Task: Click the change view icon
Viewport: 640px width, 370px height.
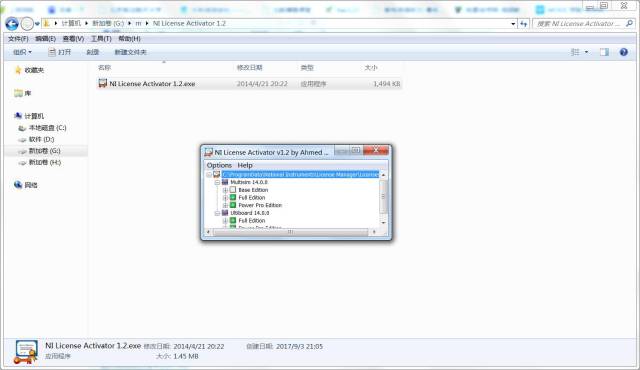Action: pyautogui.click(x=575, y=52)
